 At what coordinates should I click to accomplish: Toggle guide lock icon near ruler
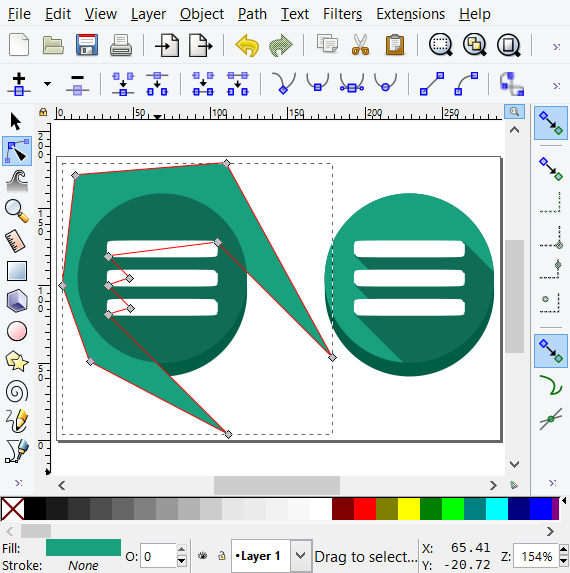(x=43, y=112)
